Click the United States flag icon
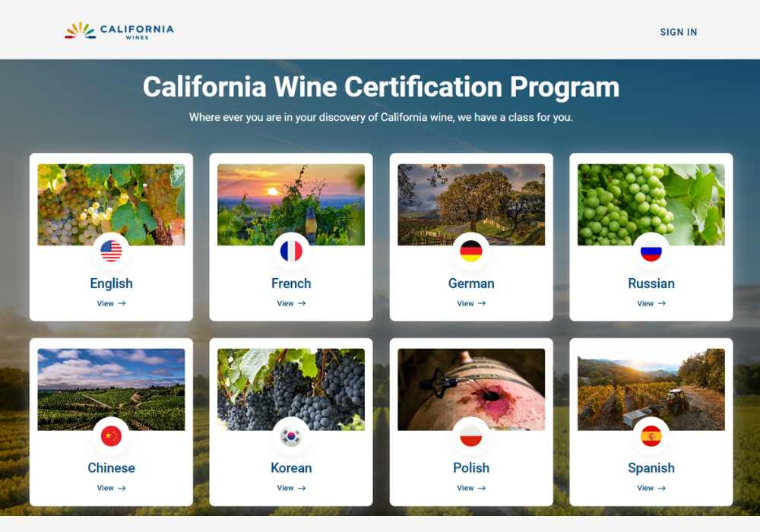This screenshot has height=532, width=760. pos(111,251)
